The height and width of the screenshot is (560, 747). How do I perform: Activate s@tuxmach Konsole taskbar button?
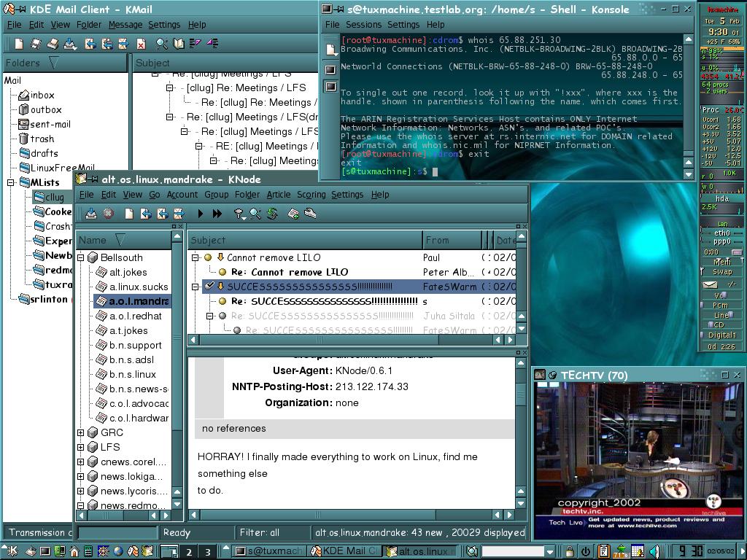point(270,551)
